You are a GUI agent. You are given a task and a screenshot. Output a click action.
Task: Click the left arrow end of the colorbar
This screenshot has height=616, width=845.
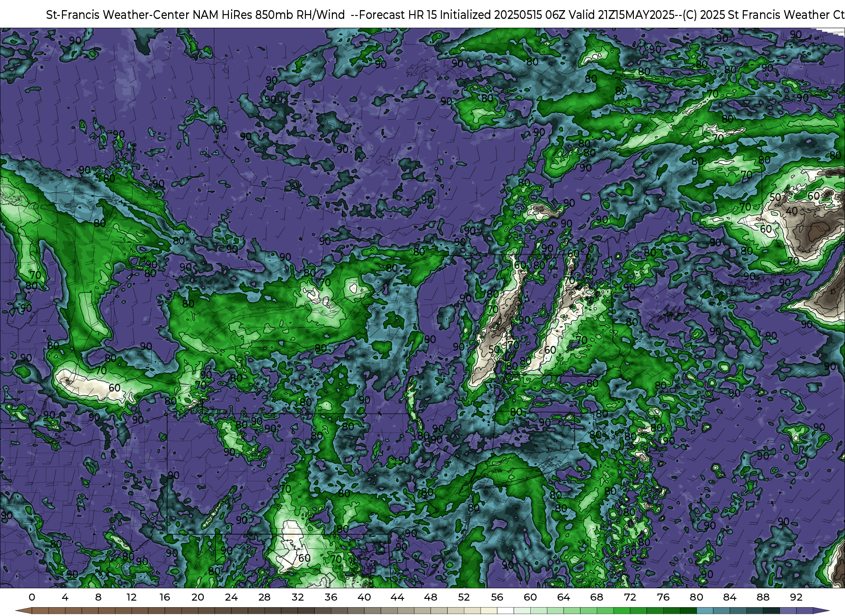click(24, 611)
